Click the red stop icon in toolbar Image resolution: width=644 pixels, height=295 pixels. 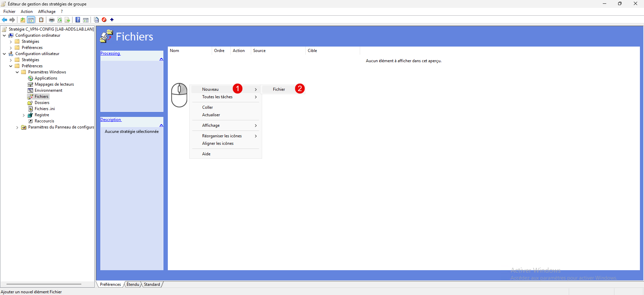(x=104, y=20)
